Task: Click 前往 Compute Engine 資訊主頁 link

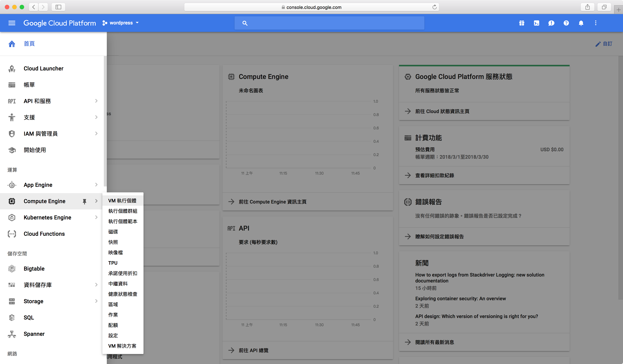Action: pyautogui.click(x=272, y=202)
